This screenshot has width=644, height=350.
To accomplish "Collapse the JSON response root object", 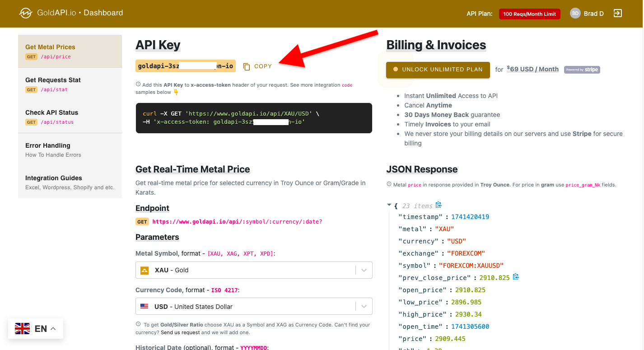I will click(389, 205).
